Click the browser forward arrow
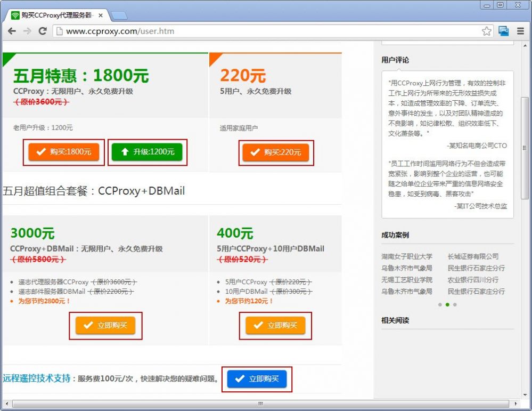 pos(27,31)
